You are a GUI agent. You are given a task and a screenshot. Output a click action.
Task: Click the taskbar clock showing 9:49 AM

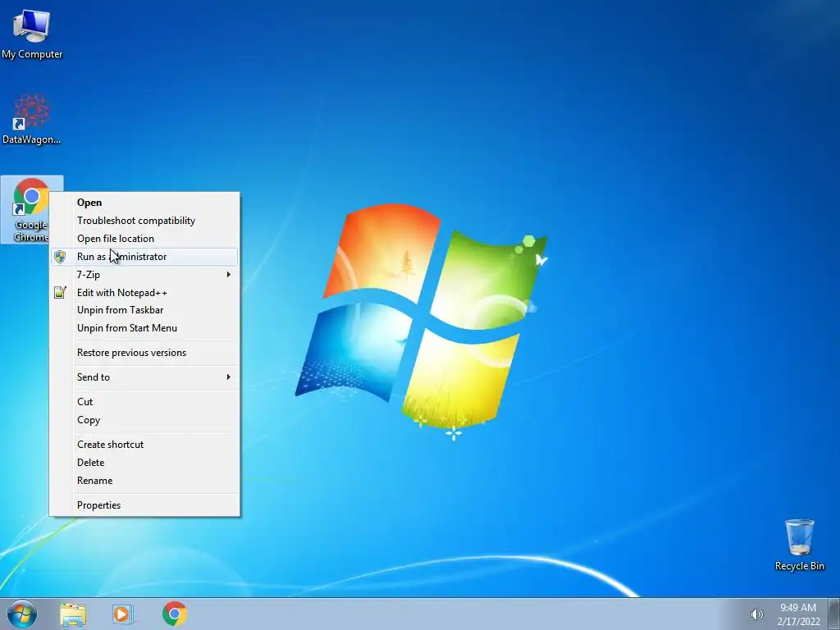click(x=798, y=614)
